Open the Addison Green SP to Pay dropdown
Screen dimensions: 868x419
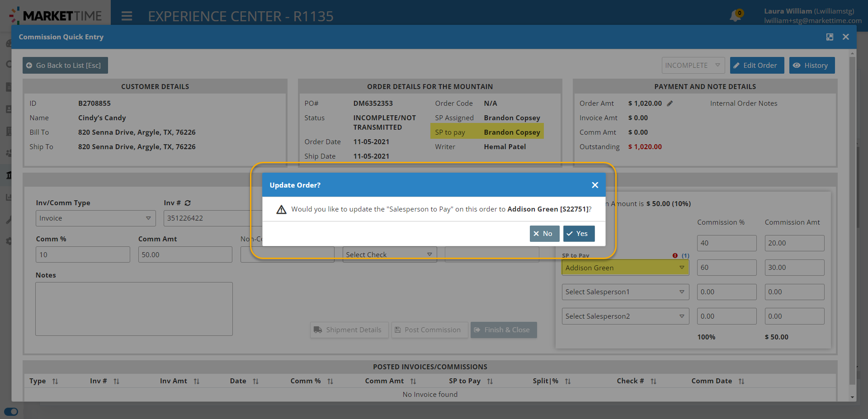point(625,268)
